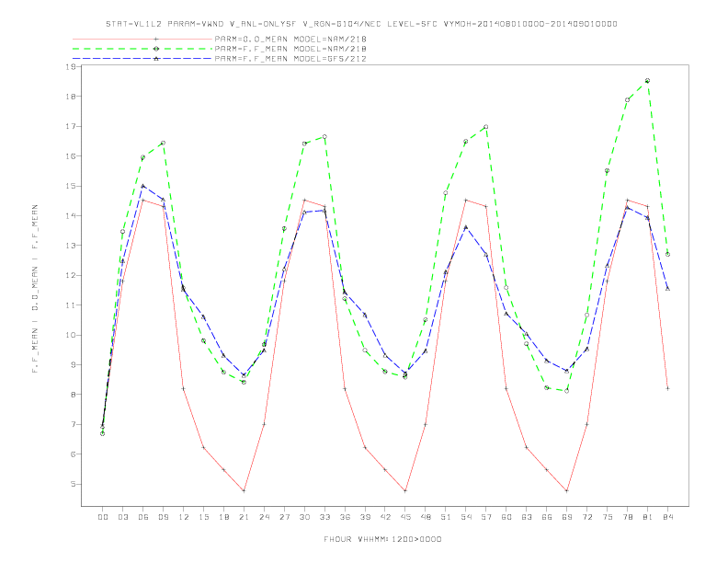Click x-axis tick label 84

[x=667, y=517]
